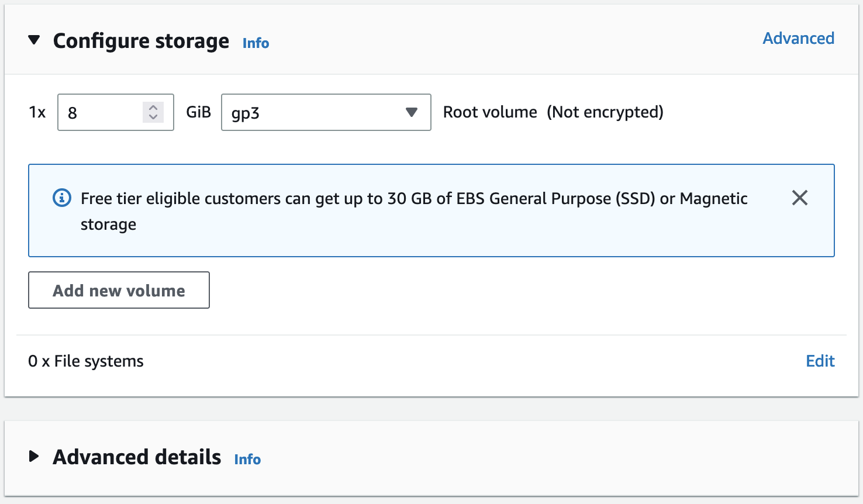
Task: Click the Advanced details heading text
Action: coord(137,457)
